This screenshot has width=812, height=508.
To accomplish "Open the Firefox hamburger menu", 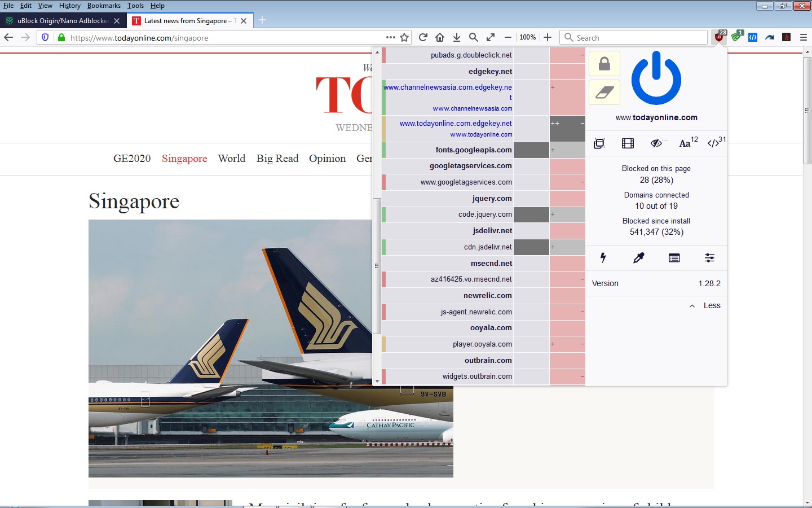I will pos(804,37).
